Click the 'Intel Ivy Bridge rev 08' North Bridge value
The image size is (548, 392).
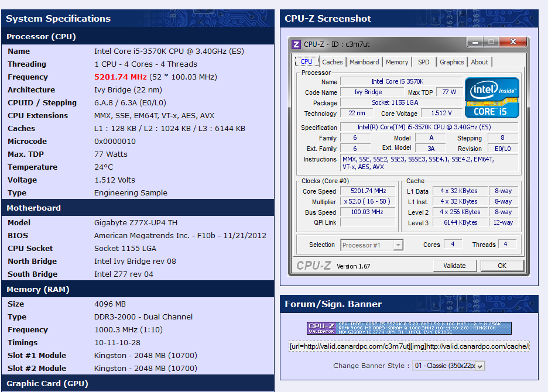click(x=135, y=262)
